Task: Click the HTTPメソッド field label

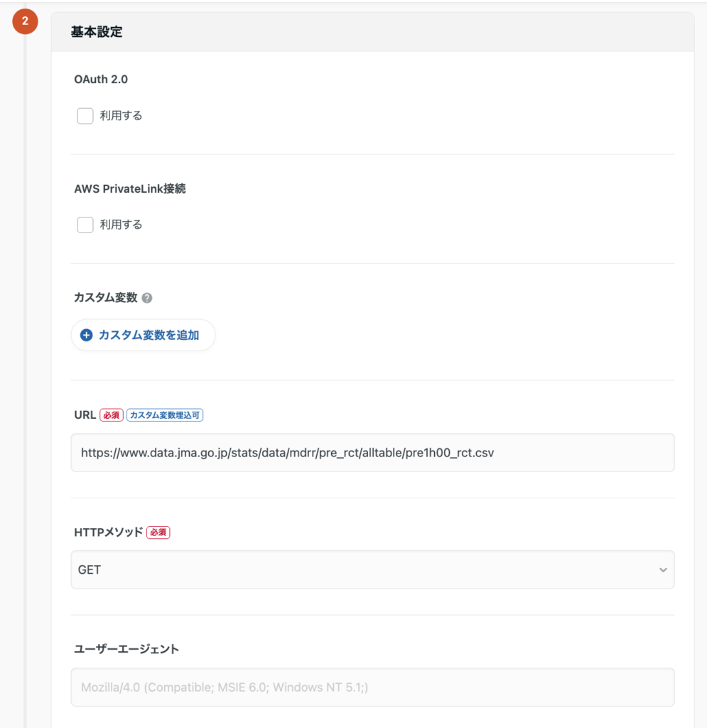Action: click(x=108, y=532)
